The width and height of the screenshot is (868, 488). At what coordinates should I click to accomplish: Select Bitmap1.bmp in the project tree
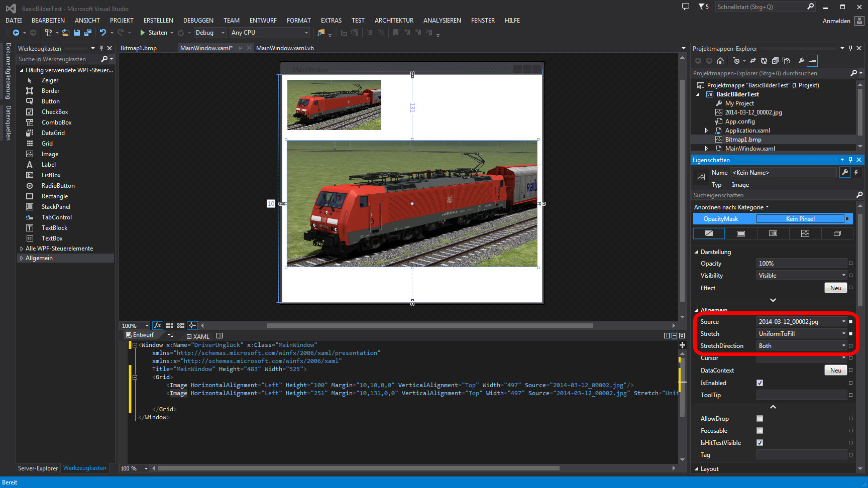point(743,140)
